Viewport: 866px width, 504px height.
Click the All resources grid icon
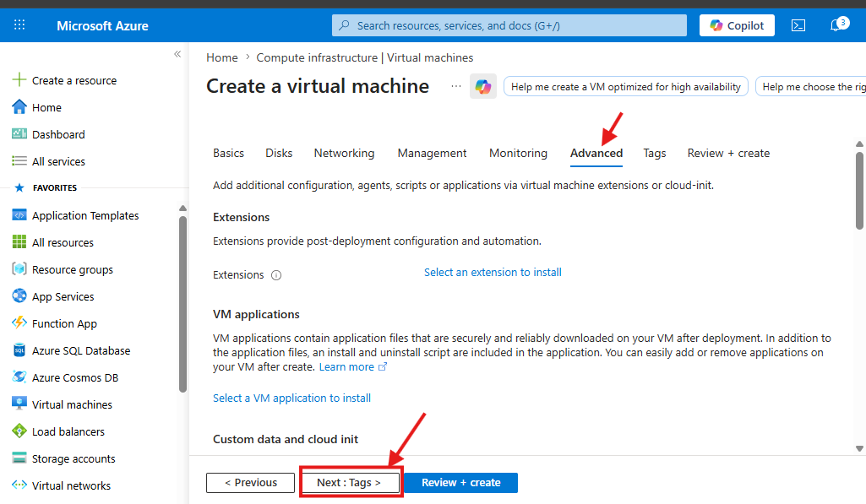click(x=19, y=241)
